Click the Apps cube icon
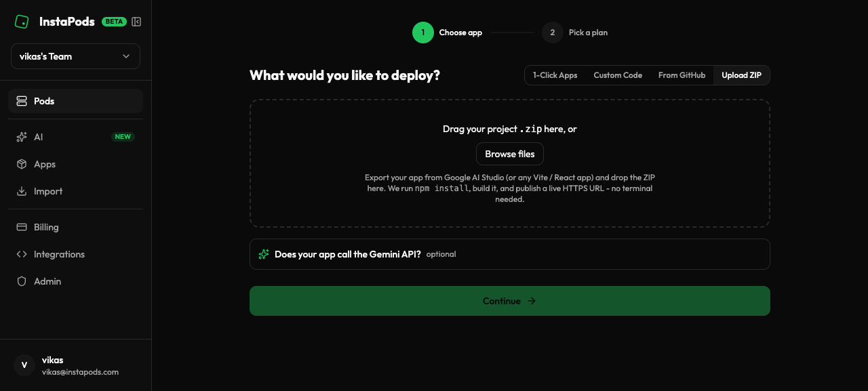Image resolution: width=868 pixels, height=391 pixels. click(21, 164)
